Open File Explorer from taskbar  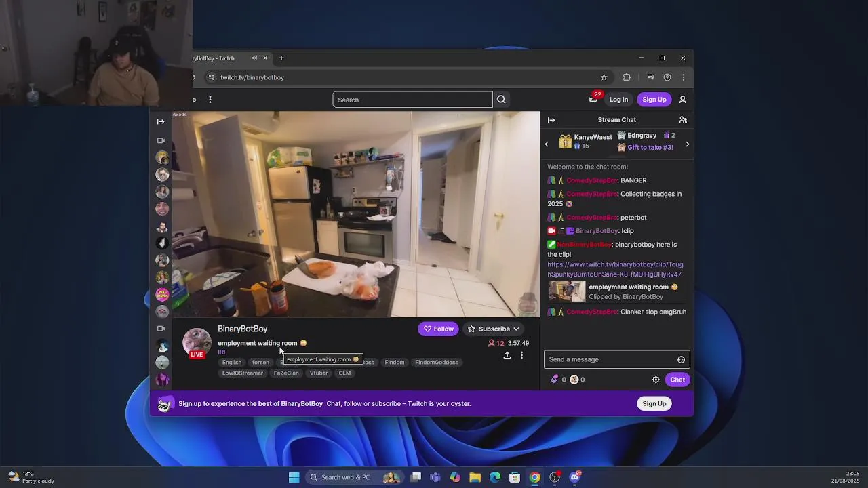pos(475,477)
